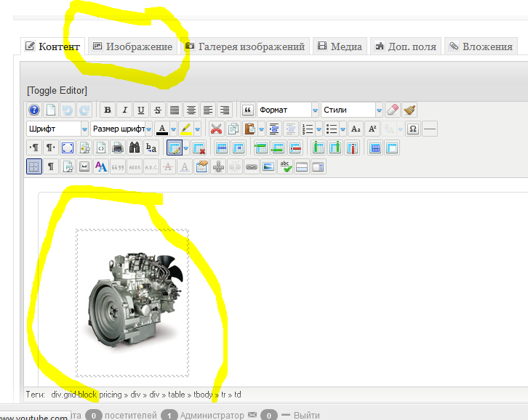Toggle visible paragraph characters
Image resolution: width=528 pixels, height=420 pixels.
click(51, 166)
